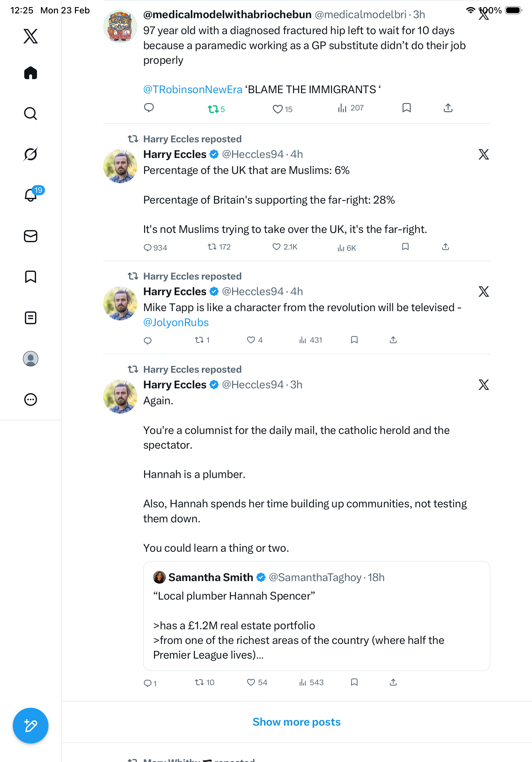
Task: Open Search in the sidebar
Action: tap(31, 114)
